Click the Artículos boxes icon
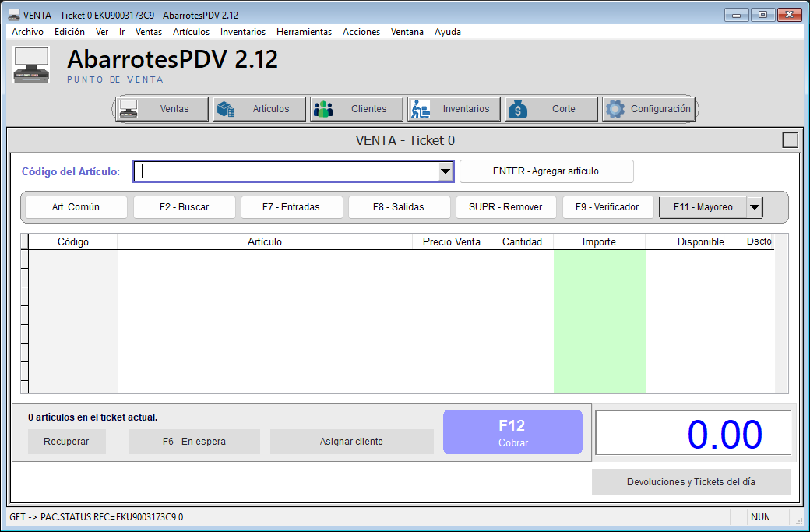This screenshot has height=532, width=810. (226, 109)
